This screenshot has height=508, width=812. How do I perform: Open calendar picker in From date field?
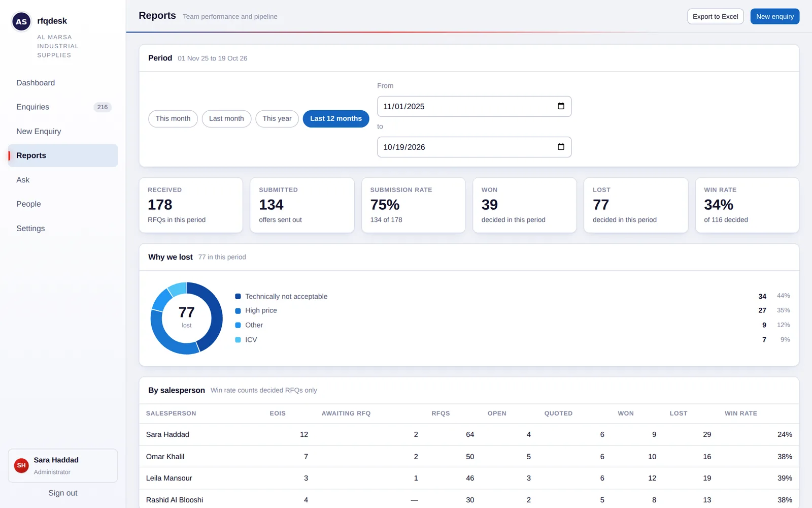pos(561,106)
